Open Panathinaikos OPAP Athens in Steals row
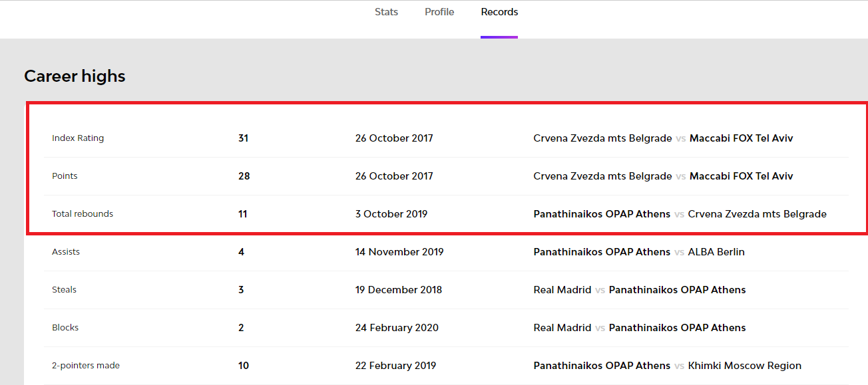The height and width of the screenshot is (385, 868). [x=677, y=290]
